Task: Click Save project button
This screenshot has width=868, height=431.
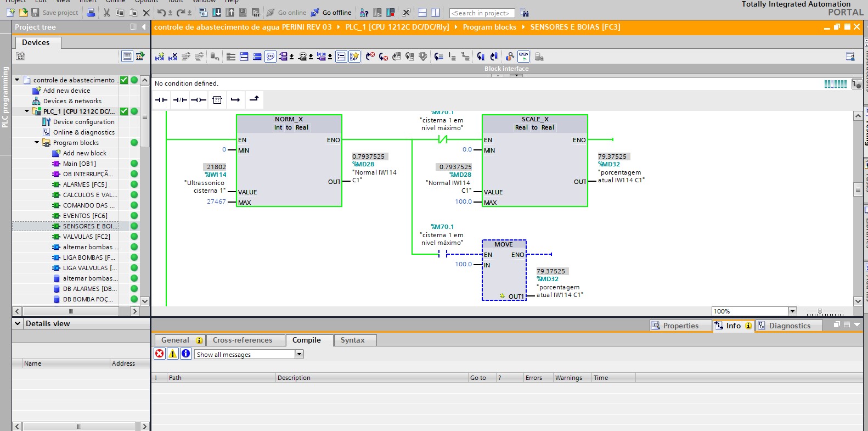Action: pos(55,13)
